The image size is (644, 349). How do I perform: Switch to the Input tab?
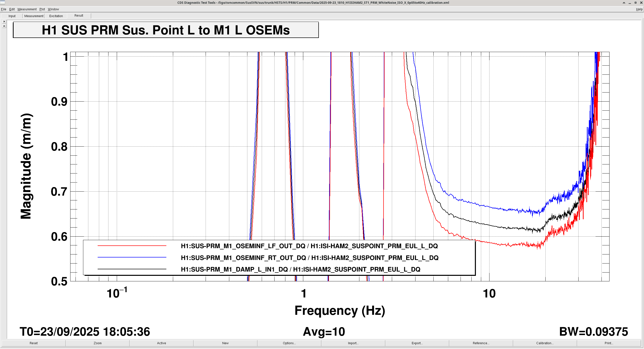click(x=12, y=16)
